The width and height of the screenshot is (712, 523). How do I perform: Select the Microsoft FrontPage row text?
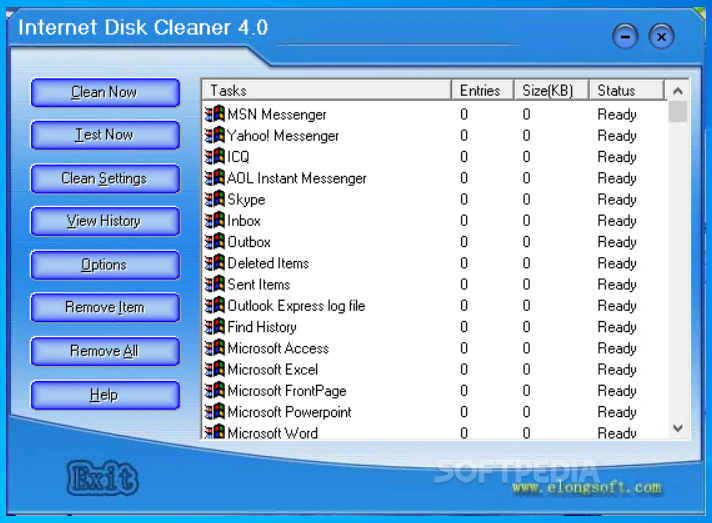[287, 391]
